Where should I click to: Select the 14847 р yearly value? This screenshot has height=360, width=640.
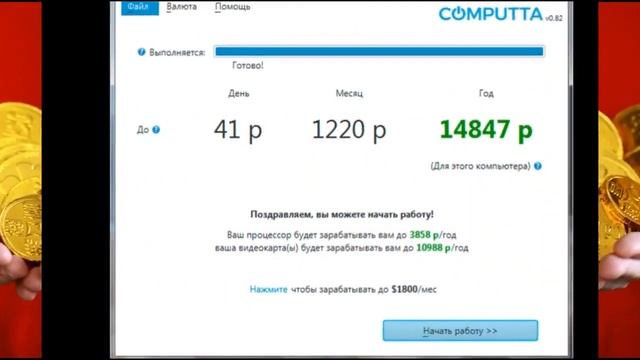tap(486, 130)
